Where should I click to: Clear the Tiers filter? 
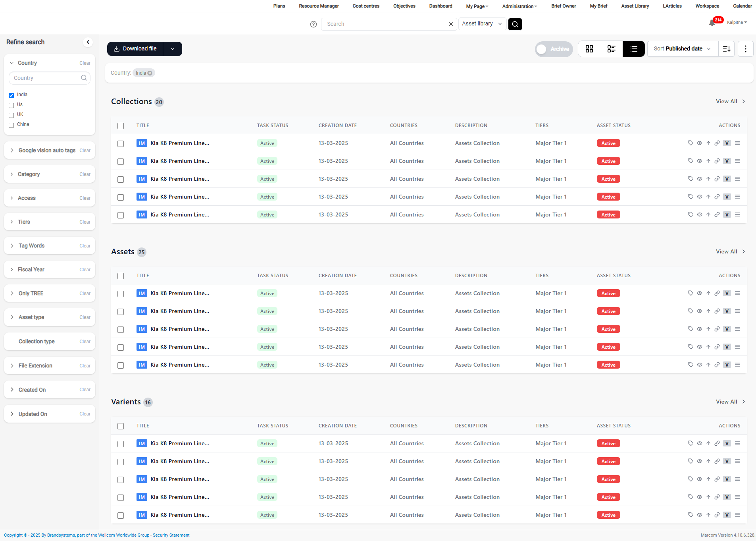[85, 222]
